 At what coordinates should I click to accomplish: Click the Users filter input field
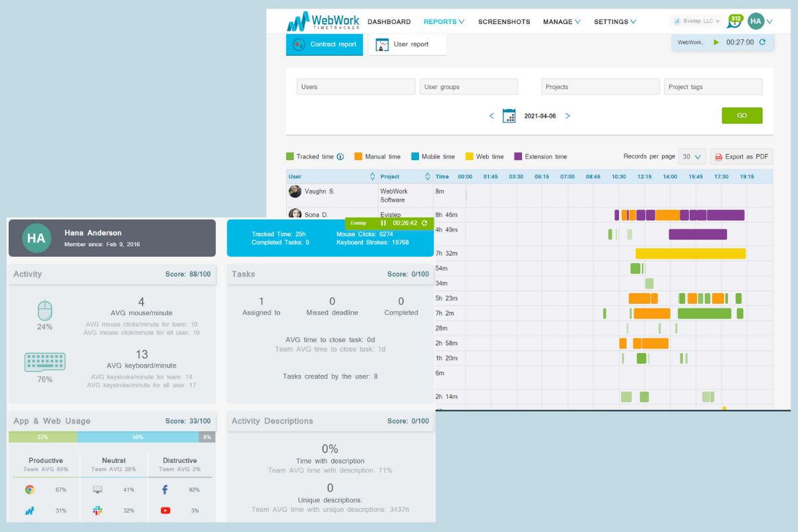(x=355, y=86)
